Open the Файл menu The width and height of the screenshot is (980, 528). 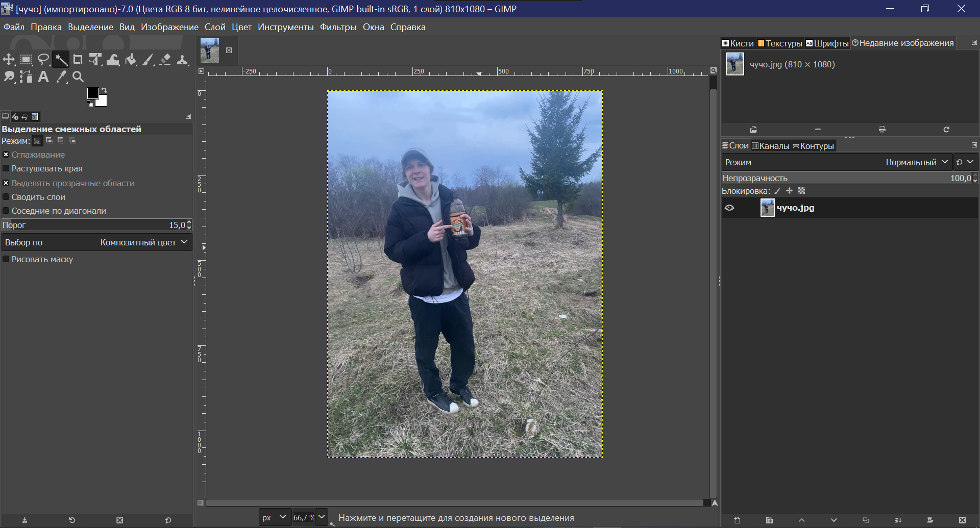click(14, 27)
